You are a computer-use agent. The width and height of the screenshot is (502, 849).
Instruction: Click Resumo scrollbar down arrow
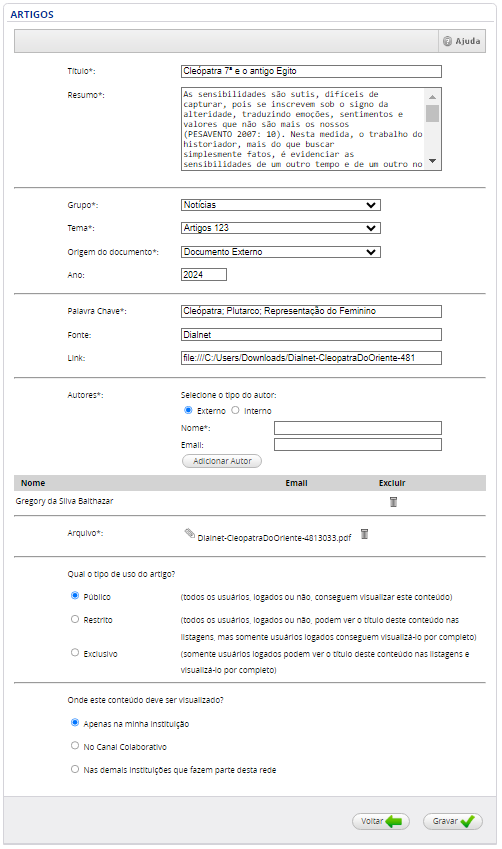click(432, 161)
